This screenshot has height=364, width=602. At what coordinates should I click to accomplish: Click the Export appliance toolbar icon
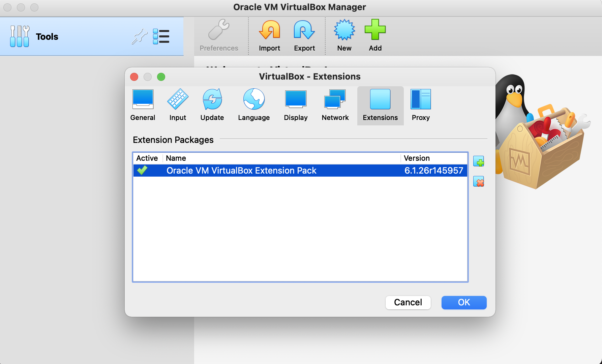[304, 36]
